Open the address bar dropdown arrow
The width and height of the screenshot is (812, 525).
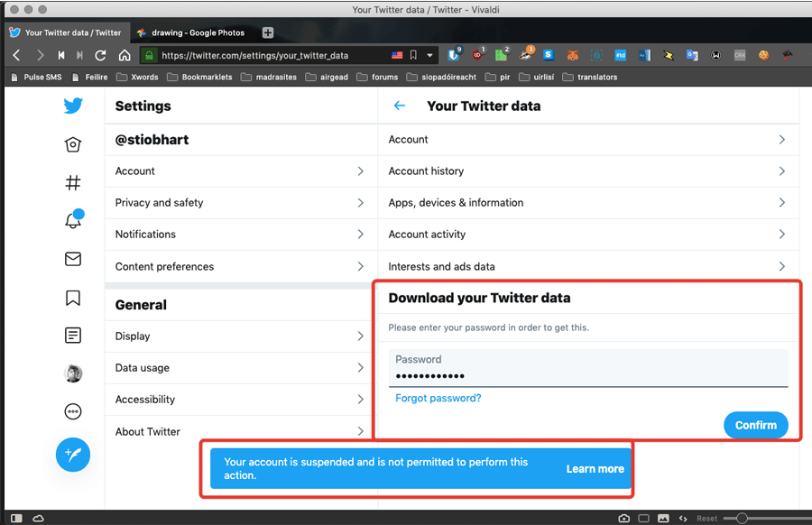[x=429, y=55]
